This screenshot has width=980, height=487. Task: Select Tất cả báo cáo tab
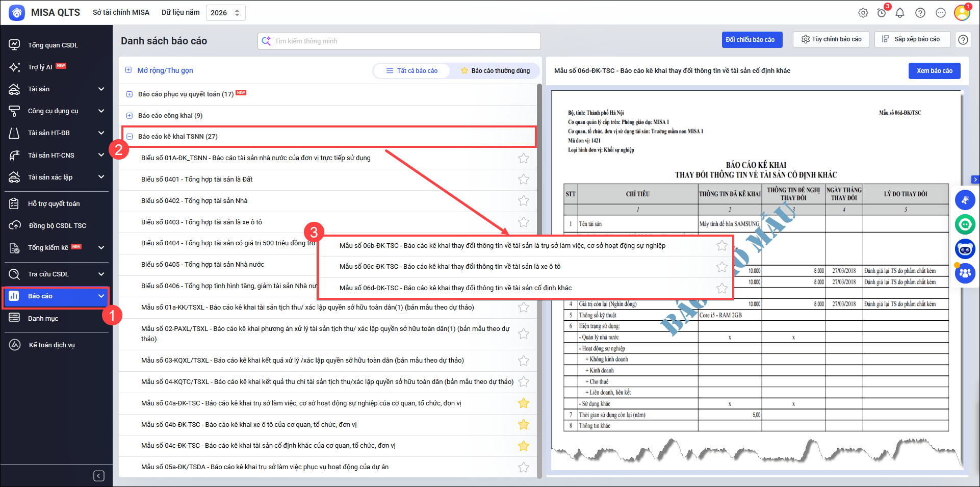coord(412,71)
